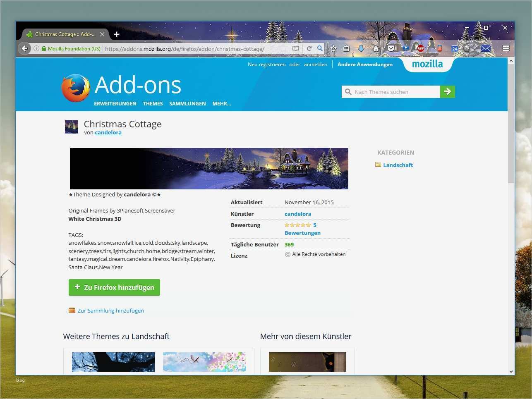Open the blue mail envelope extension

coord(486,48)
